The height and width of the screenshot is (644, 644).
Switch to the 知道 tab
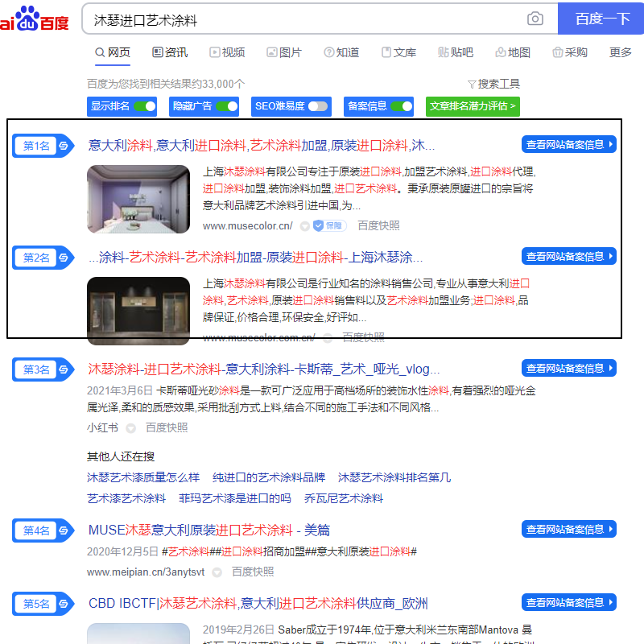click(341, 52)
